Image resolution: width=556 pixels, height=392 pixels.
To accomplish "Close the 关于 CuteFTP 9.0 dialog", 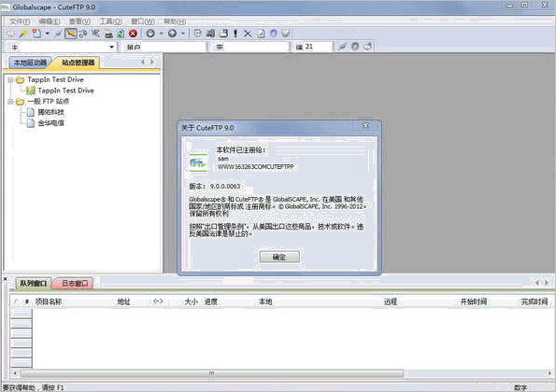I will (365, 125).
